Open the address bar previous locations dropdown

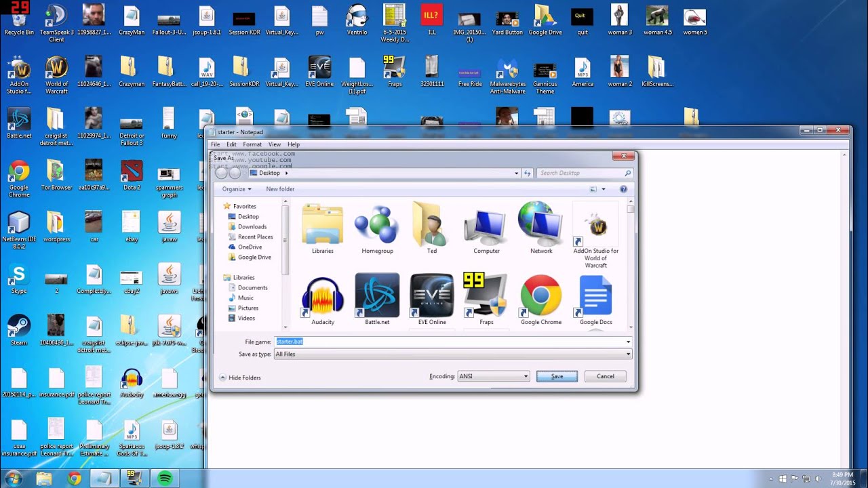coord(516,173)
